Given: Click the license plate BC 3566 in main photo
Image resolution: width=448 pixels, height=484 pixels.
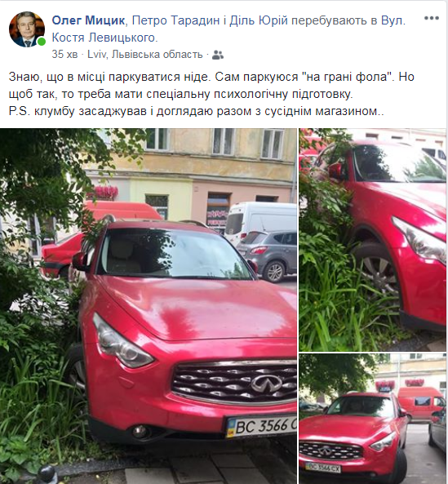Looking at the screenshot, I should [x=261, y=426].
